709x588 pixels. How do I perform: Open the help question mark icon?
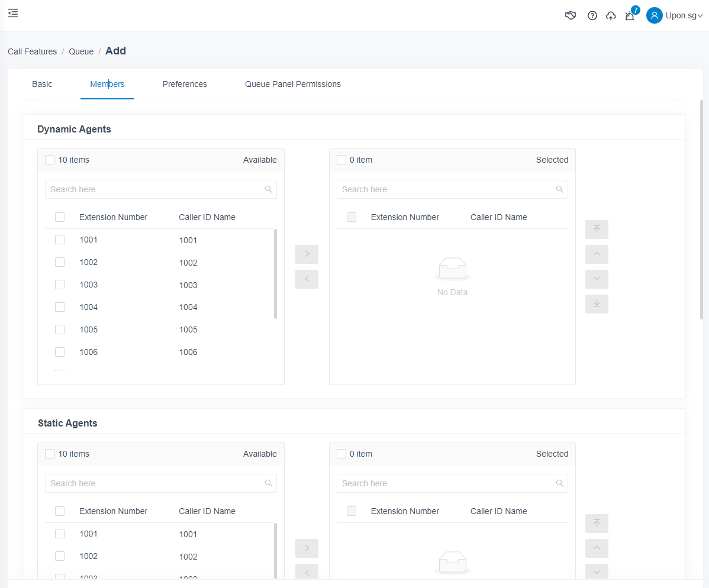[592, 15]
